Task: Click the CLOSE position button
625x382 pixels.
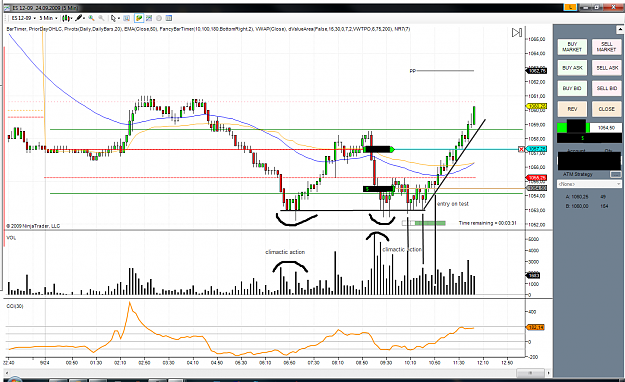Action: pos(606,109)
